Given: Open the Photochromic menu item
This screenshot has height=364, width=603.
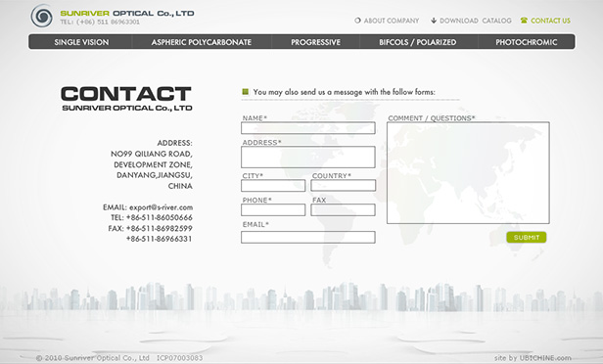Looking at the screenshot, I should [x=526, y=42].
